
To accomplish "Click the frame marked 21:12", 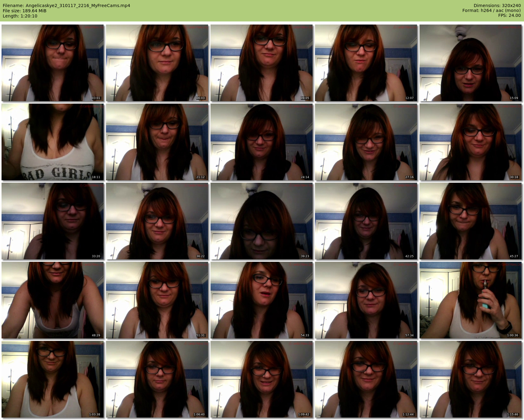I will tap(157, 142).
